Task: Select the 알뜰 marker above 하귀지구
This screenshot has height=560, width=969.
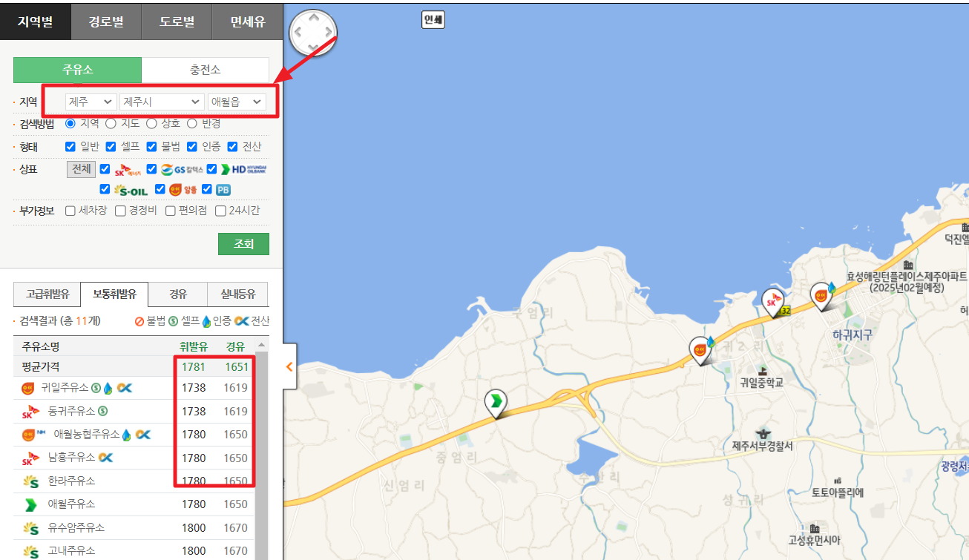Action: 821,296
